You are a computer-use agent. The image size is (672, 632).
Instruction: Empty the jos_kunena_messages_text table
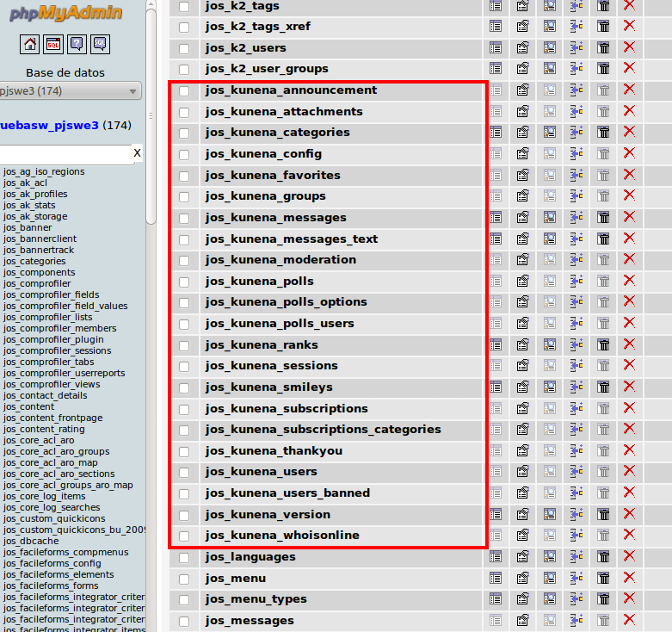point(603,239)
